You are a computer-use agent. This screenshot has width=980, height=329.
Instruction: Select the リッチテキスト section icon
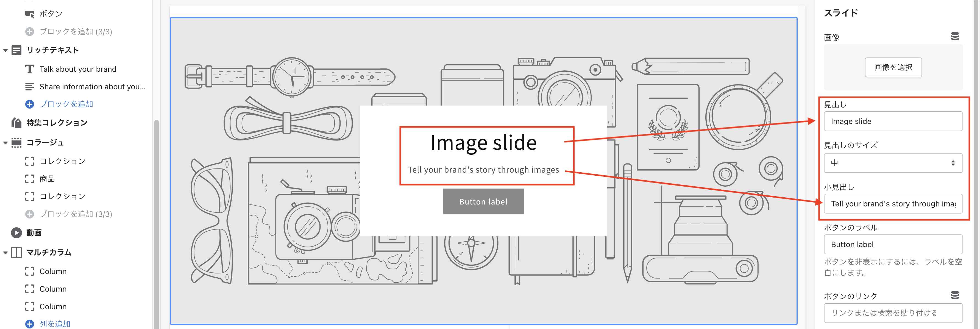[16, 50]
